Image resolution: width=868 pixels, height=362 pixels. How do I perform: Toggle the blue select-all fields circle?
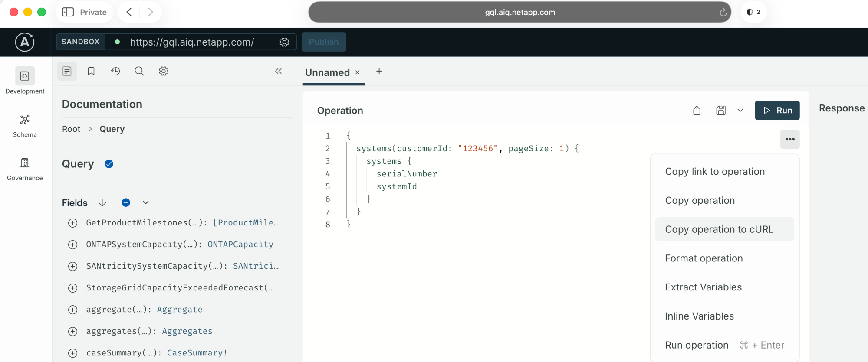coord(126,202)
